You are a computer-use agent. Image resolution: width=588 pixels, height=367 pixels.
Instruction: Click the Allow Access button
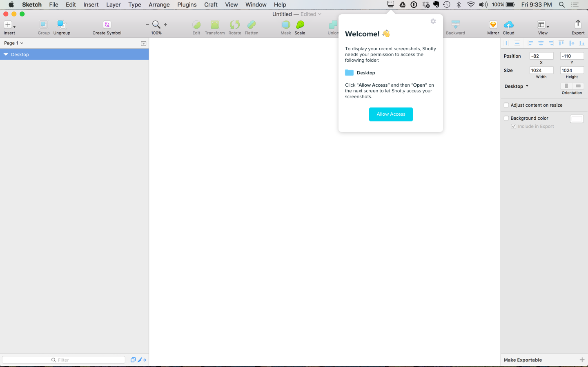click(391, 114)
